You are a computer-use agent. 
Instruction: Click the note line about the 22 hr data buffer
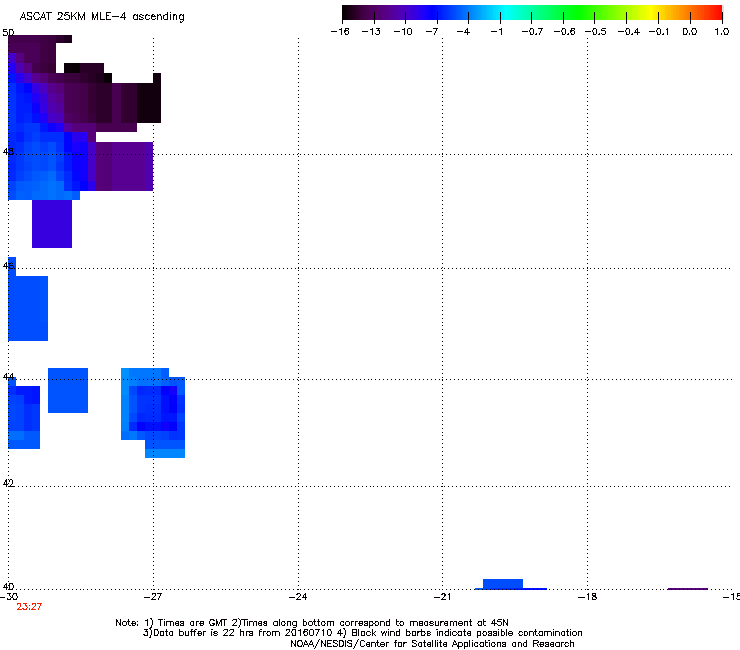tap(362, 633)
